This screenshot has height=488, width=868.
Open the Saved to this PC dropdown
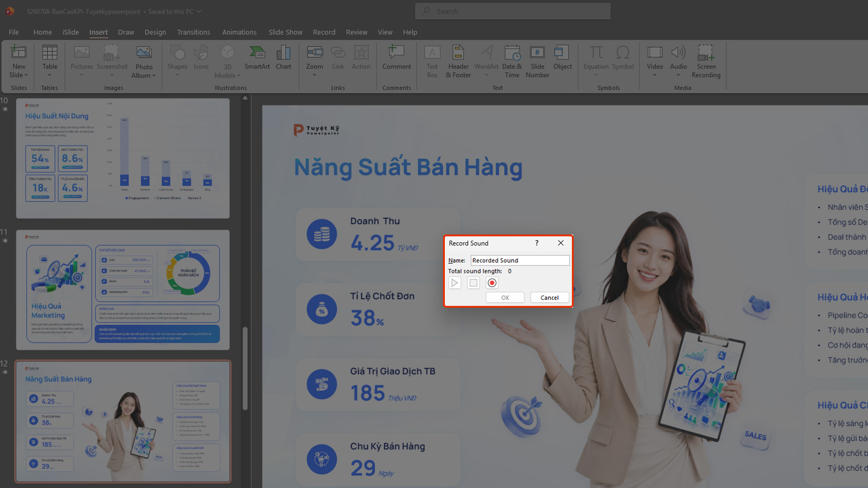(175, 11)
